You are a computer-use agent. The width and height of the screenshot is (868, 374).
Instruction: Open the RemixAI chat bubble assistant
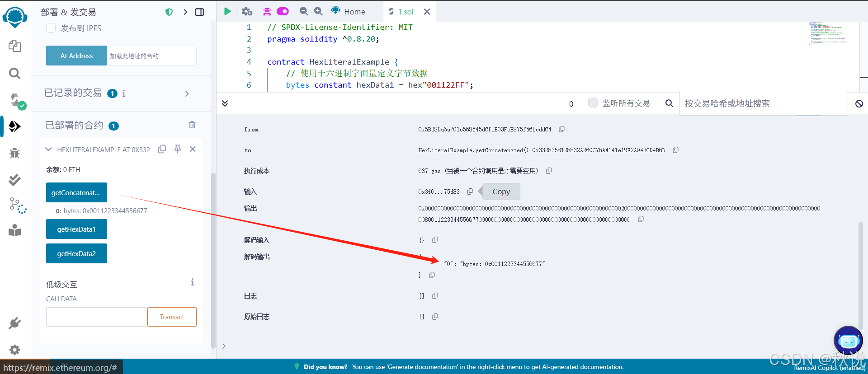pos(848,341)
